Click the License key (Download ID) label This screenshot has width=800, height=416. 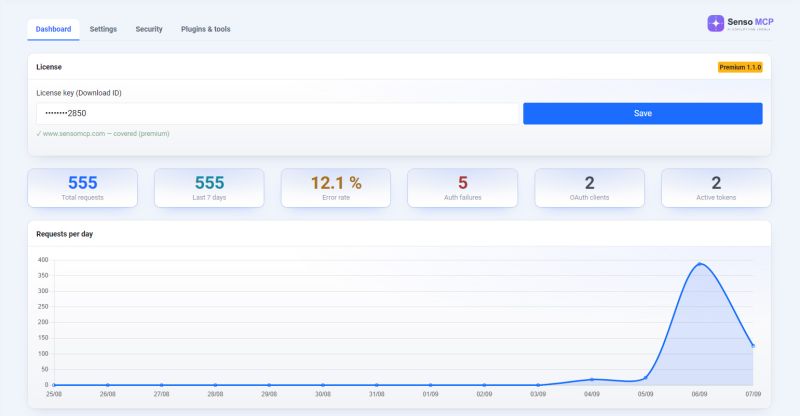[x=79, y=93]
